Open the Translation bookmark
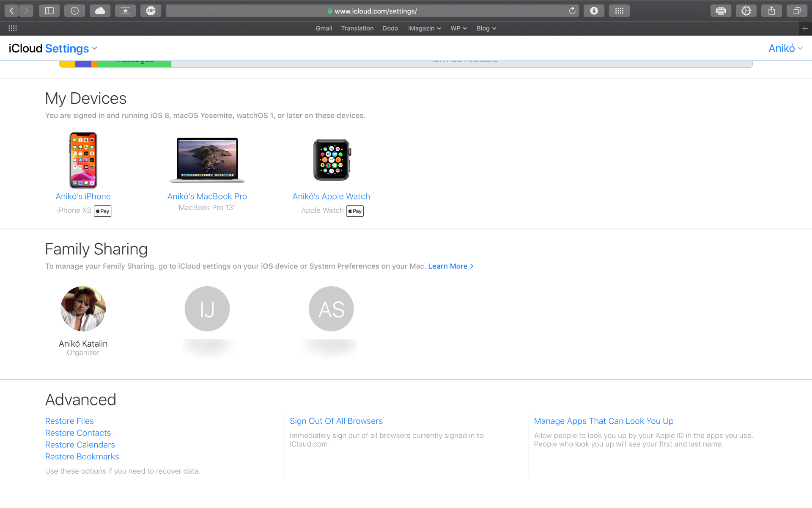The width and height of the screenshot is (812, 508). click(357, 28)
